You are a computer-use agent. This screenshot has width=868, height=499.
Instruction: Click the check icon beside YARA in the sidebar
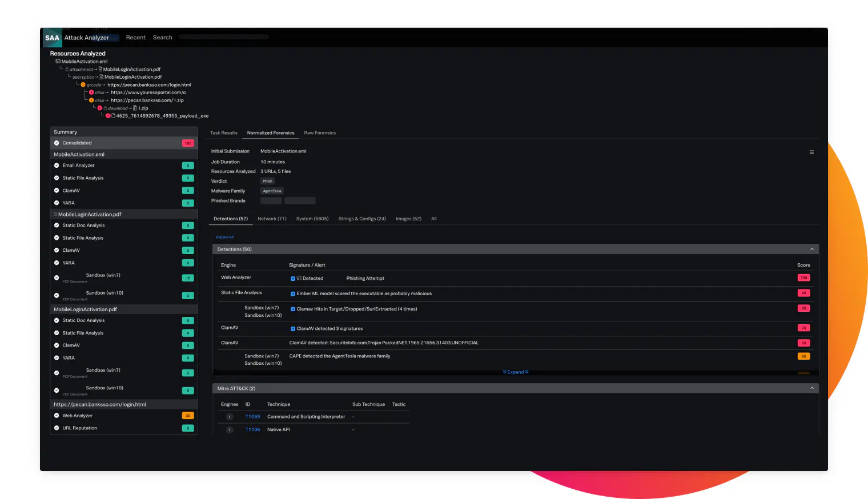[x=56, y=203]
